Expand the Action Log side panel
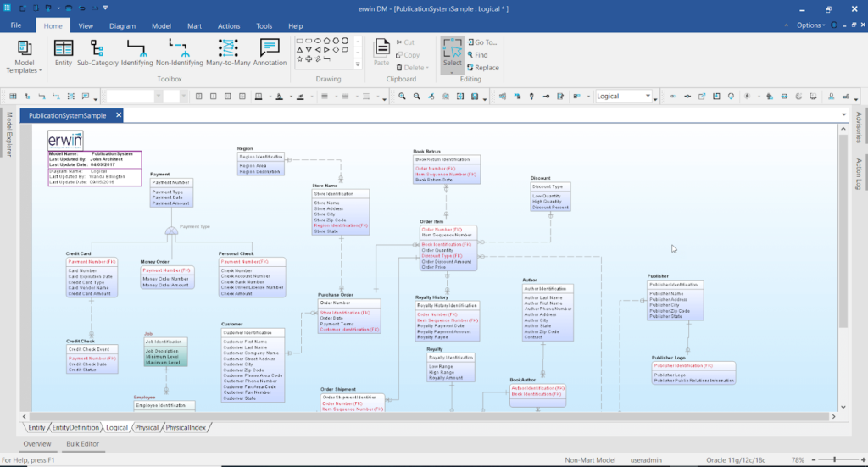 click(x=858, y=174)
